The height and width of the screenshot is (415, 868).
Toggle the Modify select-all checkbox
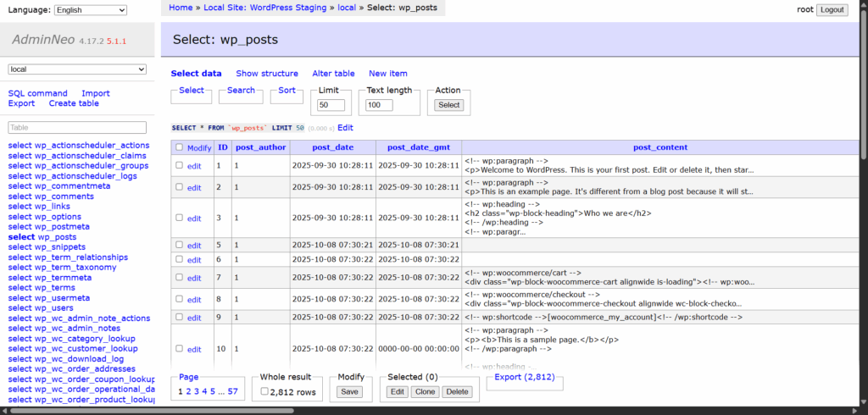[x=179, y=147]
